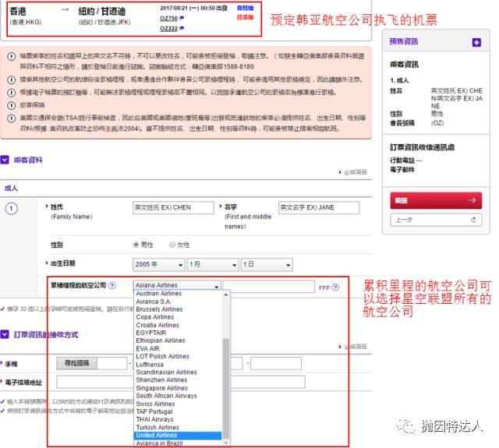Click the family name input field

tap(173, 207)
